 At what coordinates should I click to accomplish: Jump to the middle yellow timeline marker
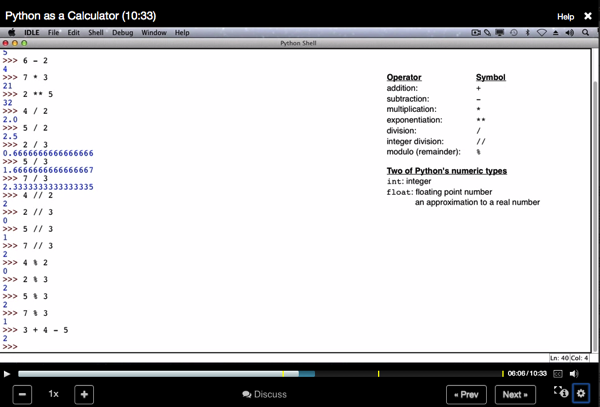[378, 374]
